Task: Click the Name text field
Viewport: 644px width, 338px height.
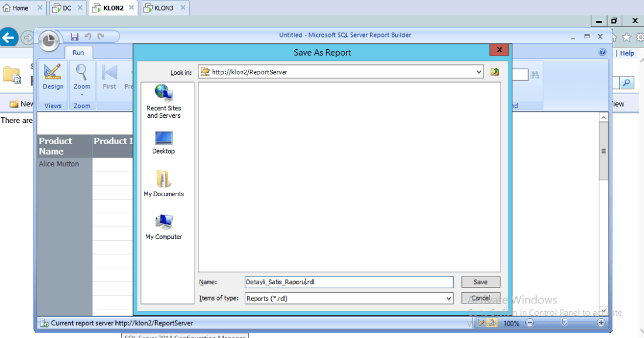Action: click(349, 282)
